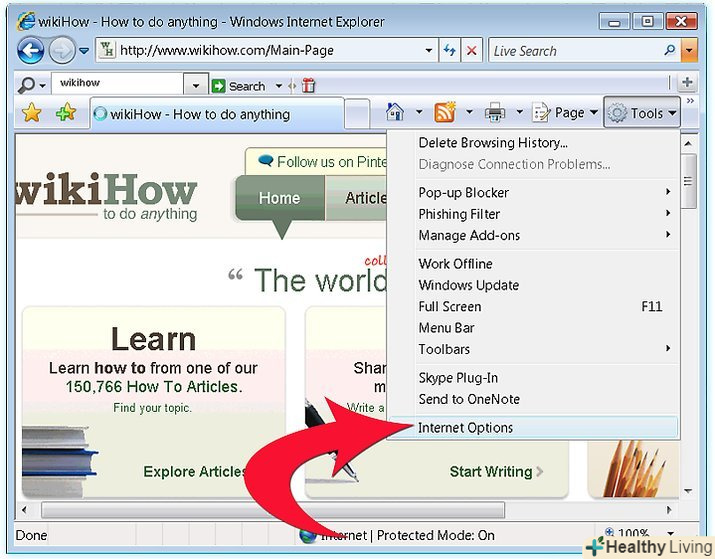The height and width of the screenshot is (559, 715).
Task: Click the Live Search magnifier icon
Action: (669, 50)
